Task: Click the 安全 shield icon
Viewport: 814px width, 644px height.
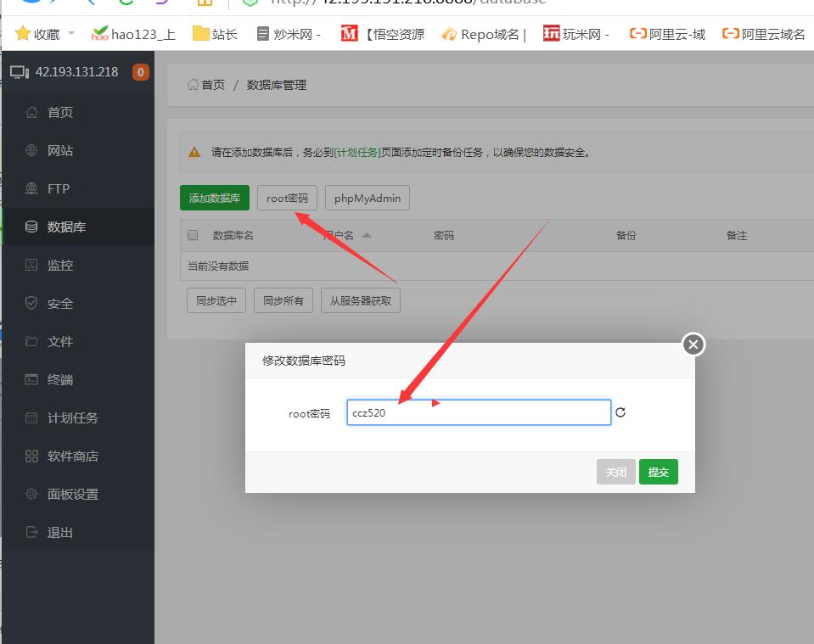Action: [31, 303]
